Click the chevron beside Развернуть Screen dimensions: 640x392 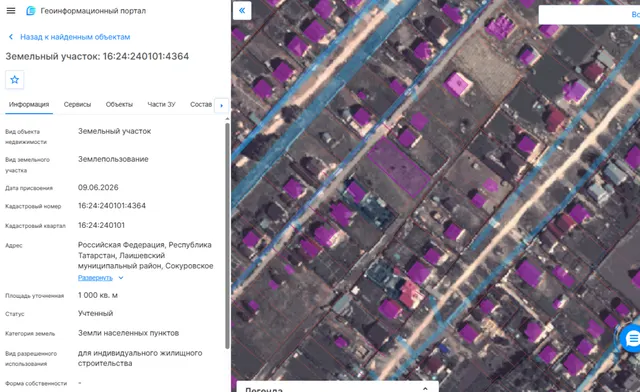pos(121,278)
